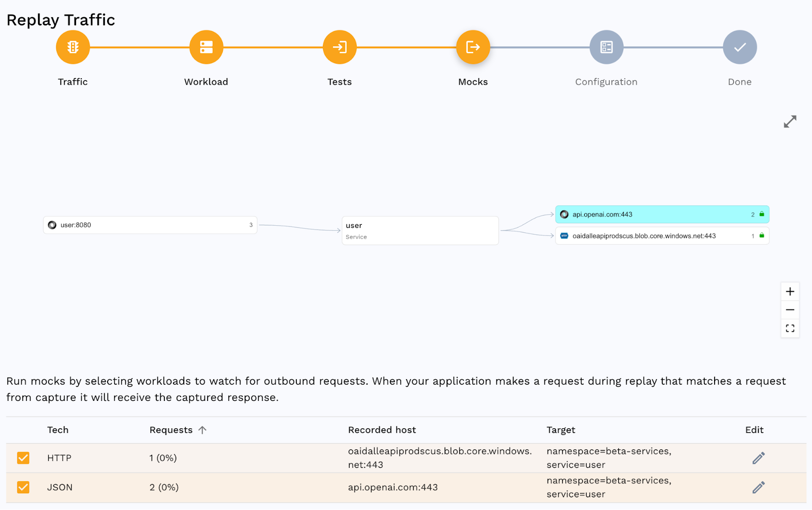Uncheck the JSON mock checkbox
The width and height of the screenshot is (812, 510).
(23, 488)
